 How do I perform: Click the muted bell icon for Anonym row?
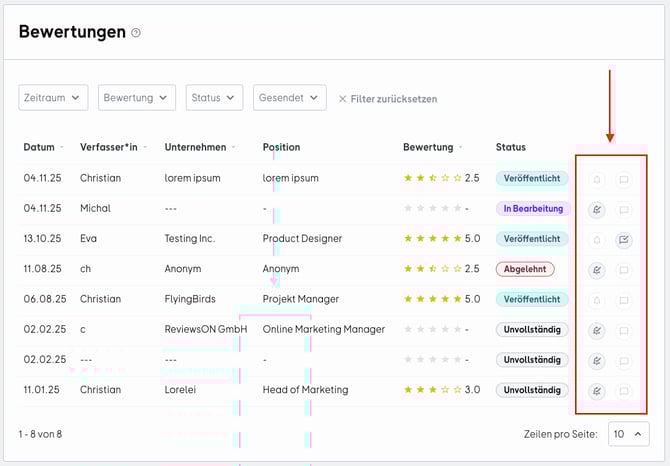[597, 270]
